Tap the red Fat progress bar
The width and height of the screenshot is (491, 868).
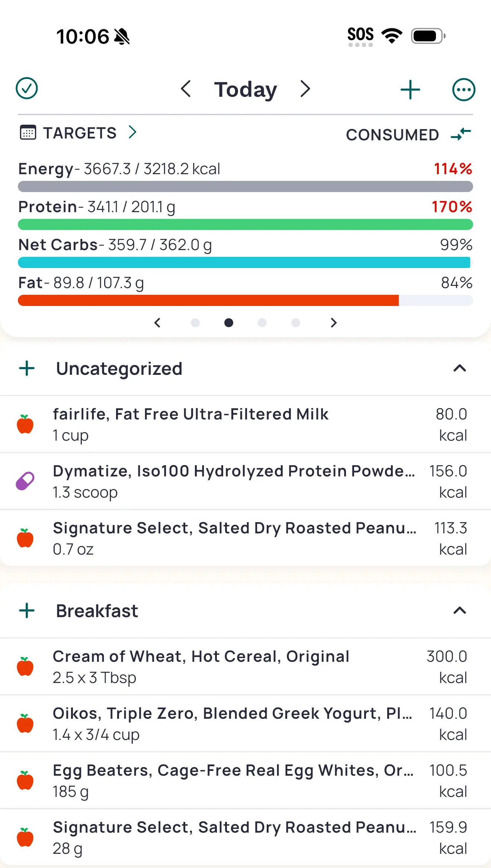208,300
